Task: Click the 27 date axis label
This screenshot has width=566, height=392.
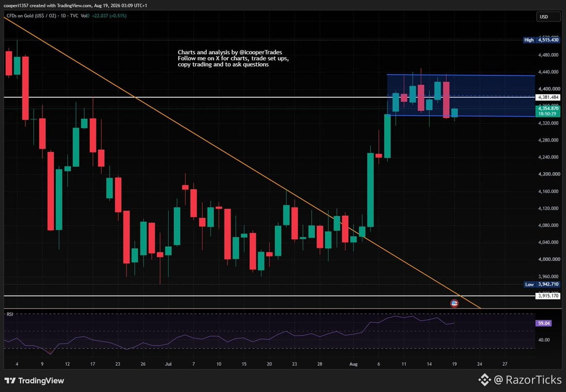Action: [505, 364]
